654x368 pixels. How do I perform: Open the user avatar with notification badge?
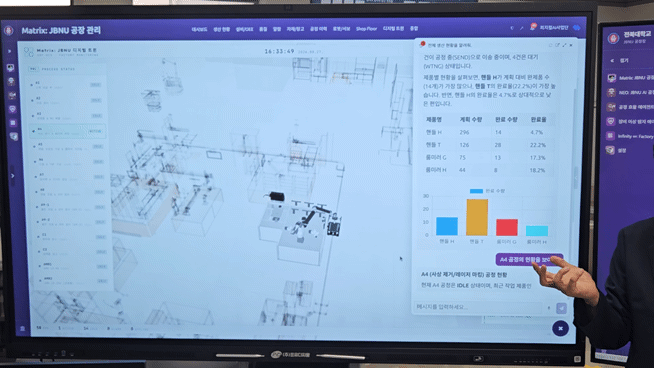[533, 27]
